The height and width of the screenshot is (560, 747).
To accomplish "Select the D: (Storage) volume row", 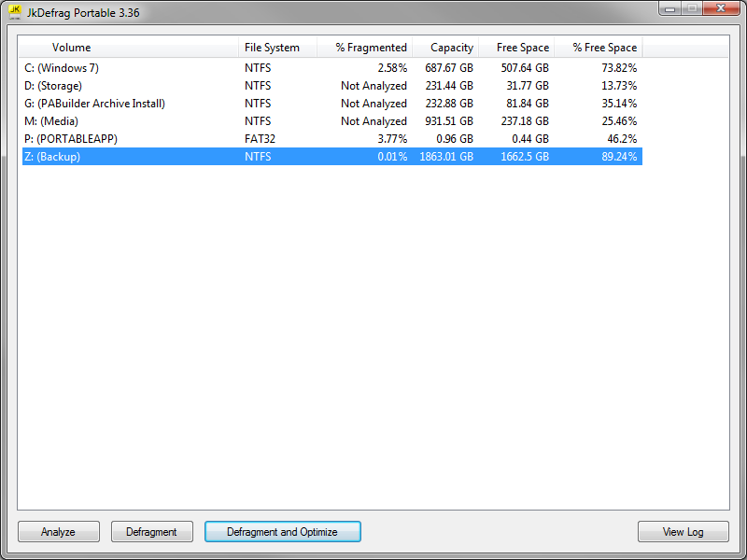I will click(x=53, y=86).
